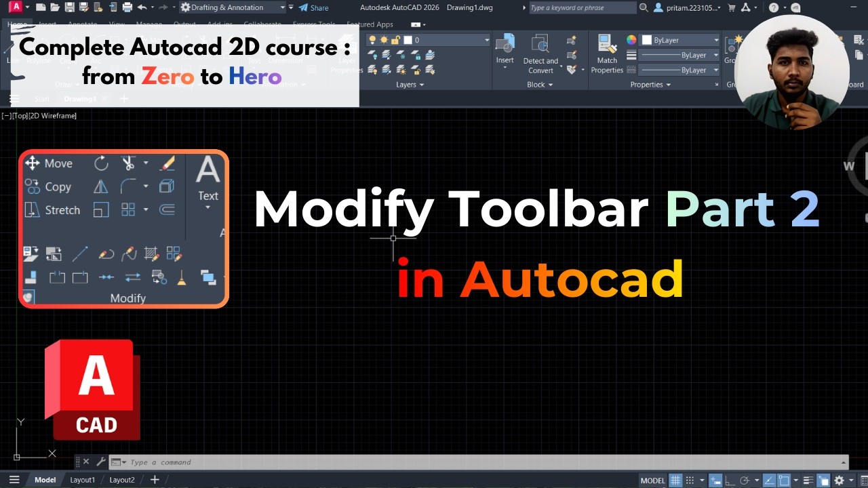Click the layer 0 white color swatch
The height and width of the screenshot is (488, 868).
pyautogui.click(x=408, y=40)
